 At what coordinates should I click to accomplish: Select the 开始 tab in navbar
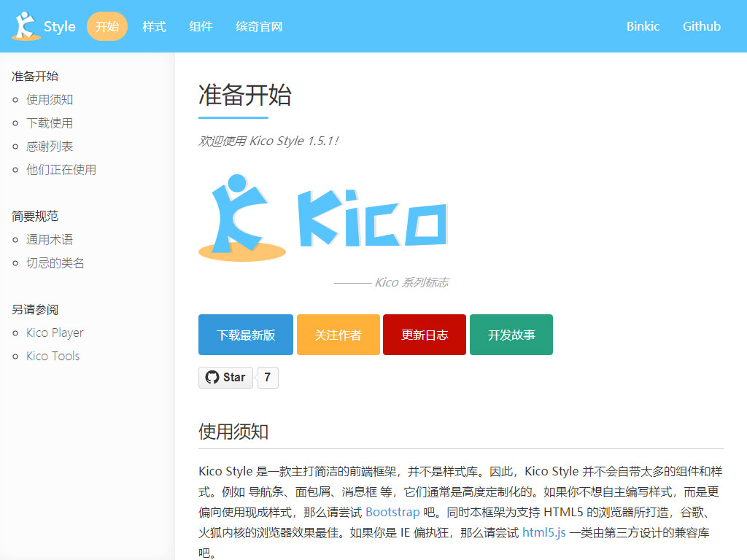[107, 27]
